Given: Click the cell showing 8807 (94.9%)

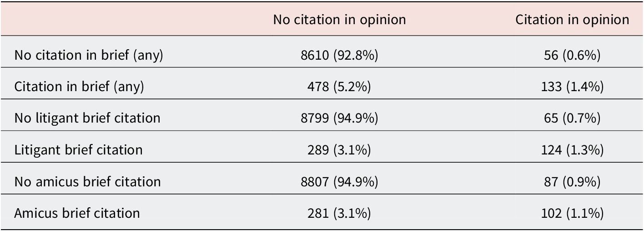Looking at the screenshot, I should pyautogui.click(x=339, y=181).
